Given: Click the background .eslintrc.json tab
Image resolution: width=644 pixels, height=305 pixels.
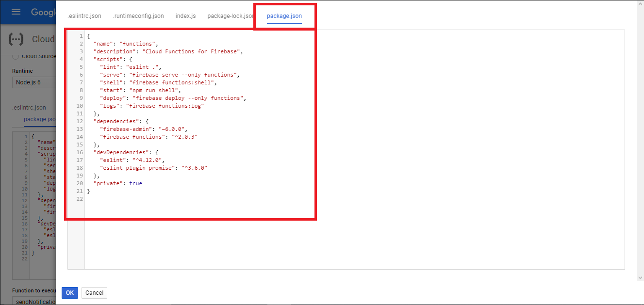Looking at the screenshot, I should (29, 108).
